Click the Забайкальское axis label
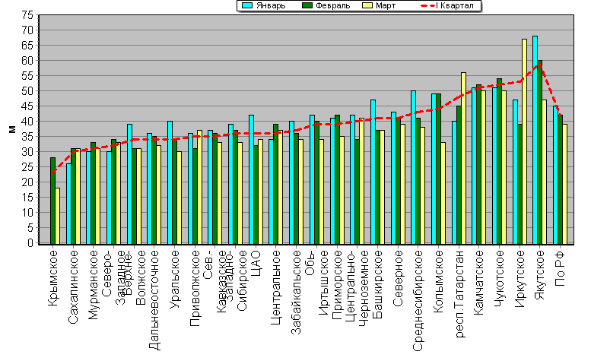The width and height of the screenshot is (591, 364). coord(296,292)
